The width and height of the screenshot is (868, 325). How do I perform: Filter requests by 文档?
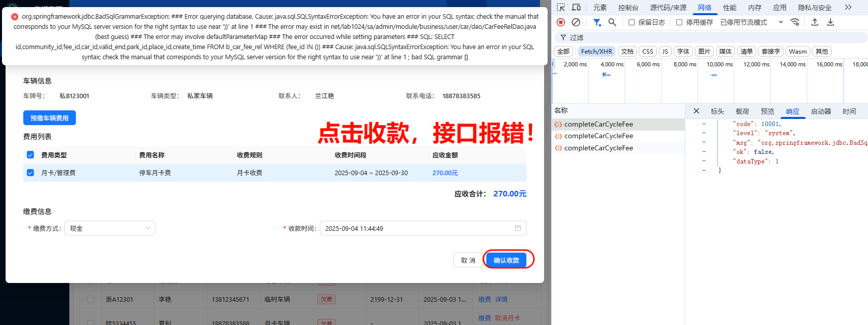coord(627,52)
